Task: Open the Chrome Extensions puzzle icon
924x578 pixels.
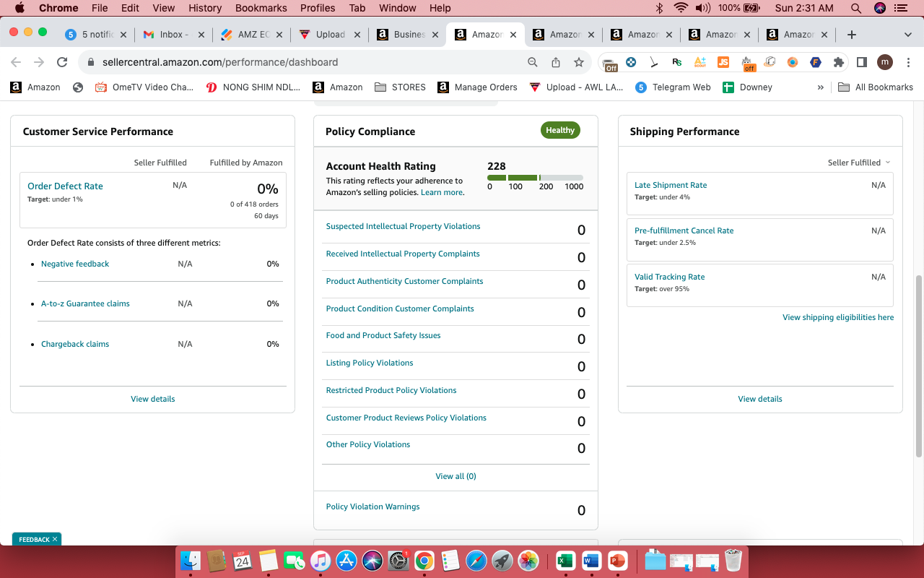Action: pos(838,62)
